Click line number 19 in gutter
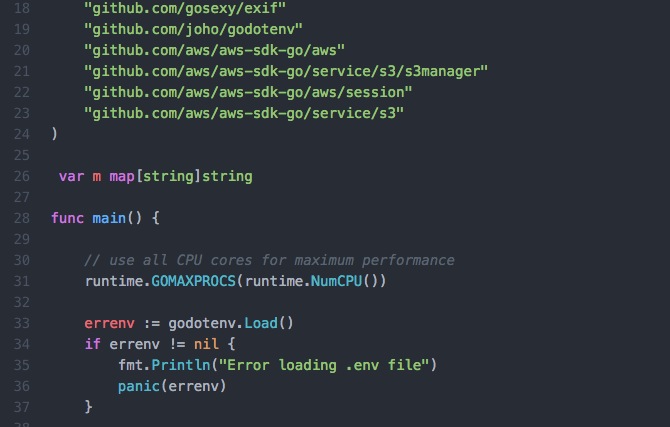Screen dimensions: 670x427 point(22,29)
